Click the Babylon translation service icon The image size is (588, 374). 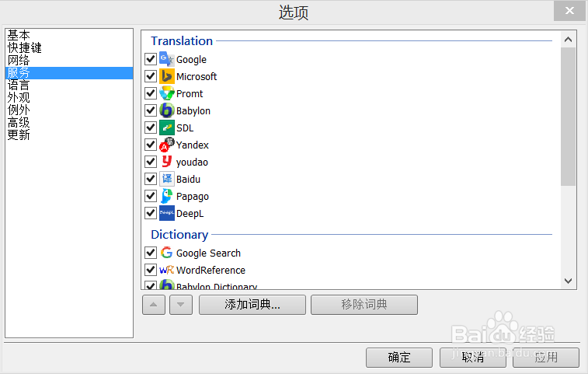[x=167, y=110]
